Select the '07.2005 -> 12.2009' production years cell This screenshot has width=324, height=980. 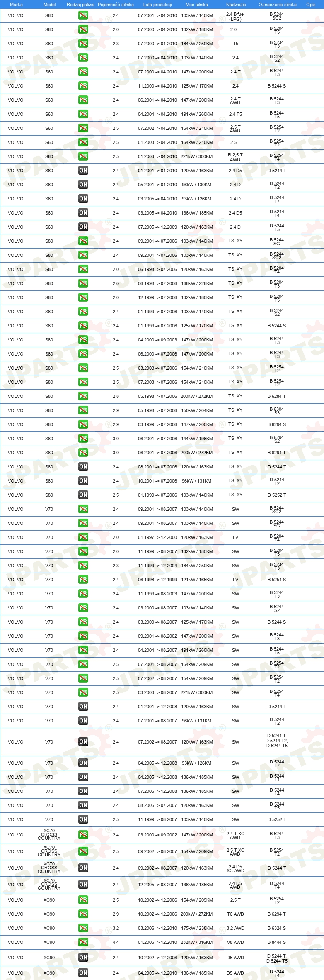click(157, 227)
